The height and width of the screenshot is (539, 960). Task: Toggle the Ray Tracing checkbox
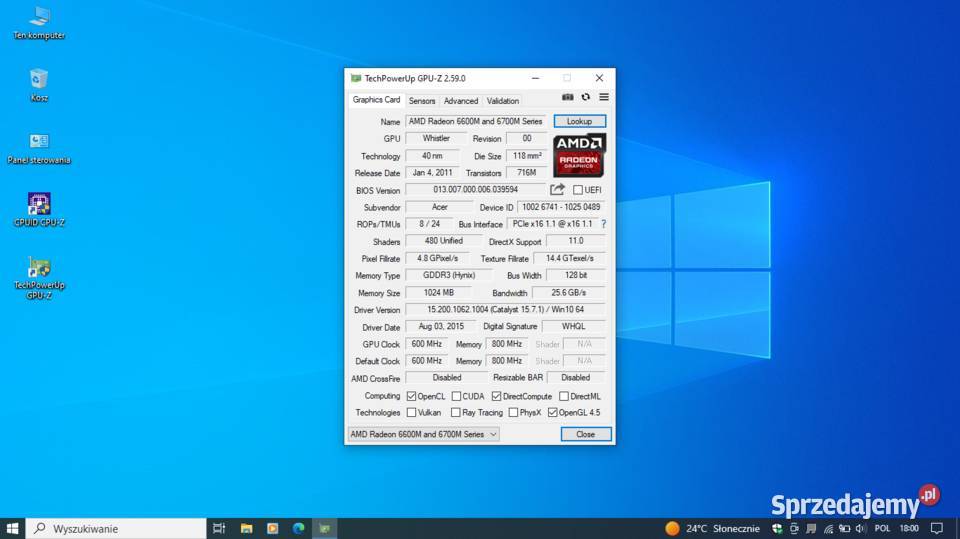[456, 413]
